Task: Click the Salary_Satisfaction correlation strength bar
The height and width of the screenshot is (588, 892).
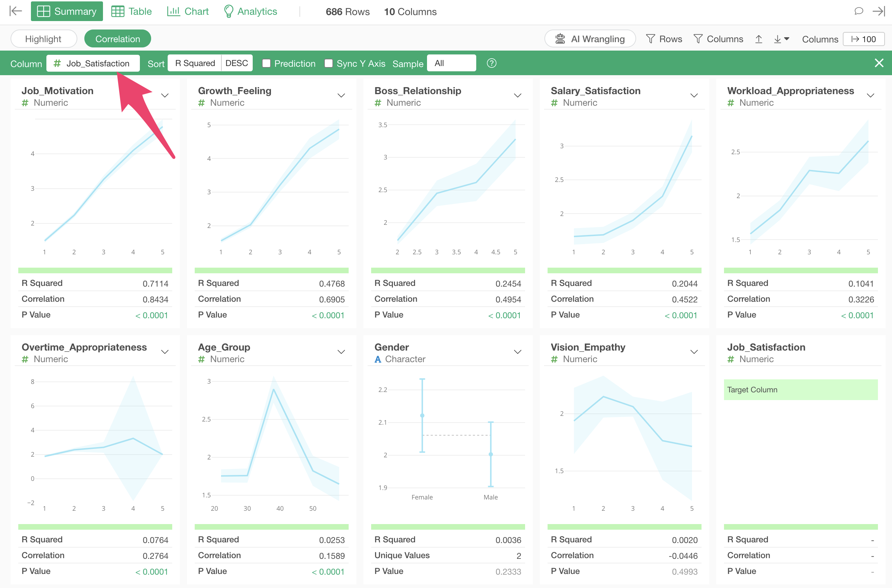Action: tap(624, 270)
